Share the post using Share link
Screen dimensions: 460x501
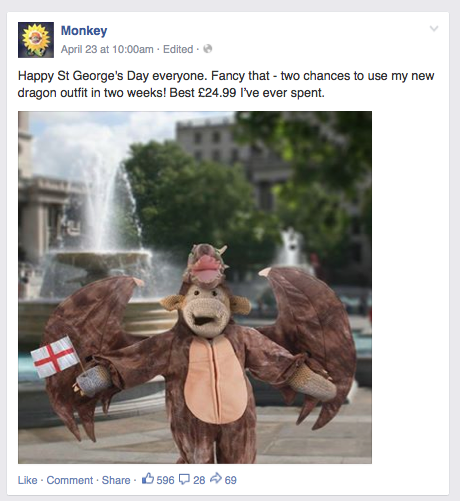116,480
